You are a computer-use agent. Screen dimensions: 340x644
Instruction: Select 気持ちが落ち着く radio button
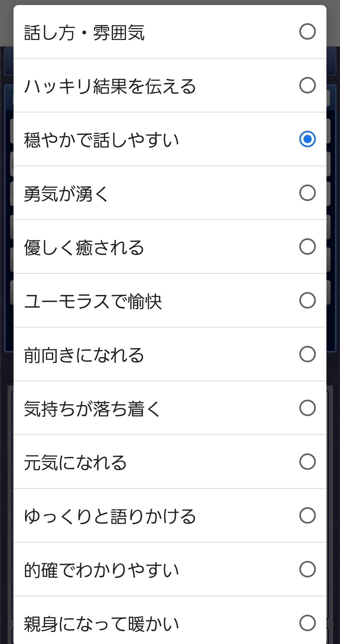point(307,408)
